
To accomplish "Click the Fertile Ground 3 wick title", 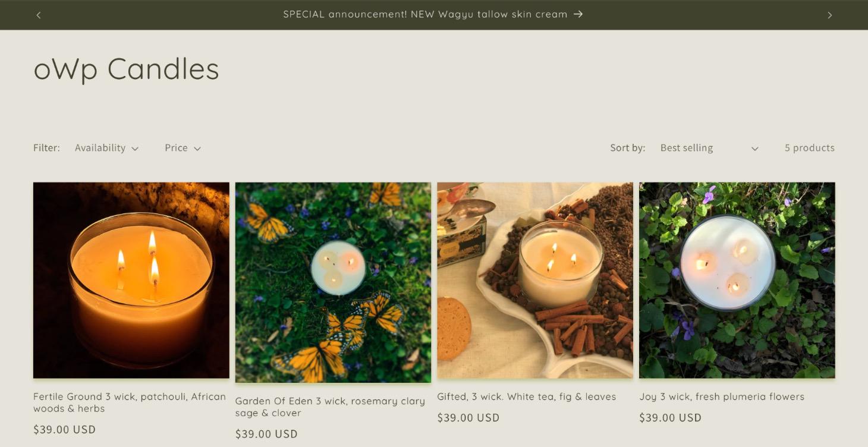I will 129,402.
